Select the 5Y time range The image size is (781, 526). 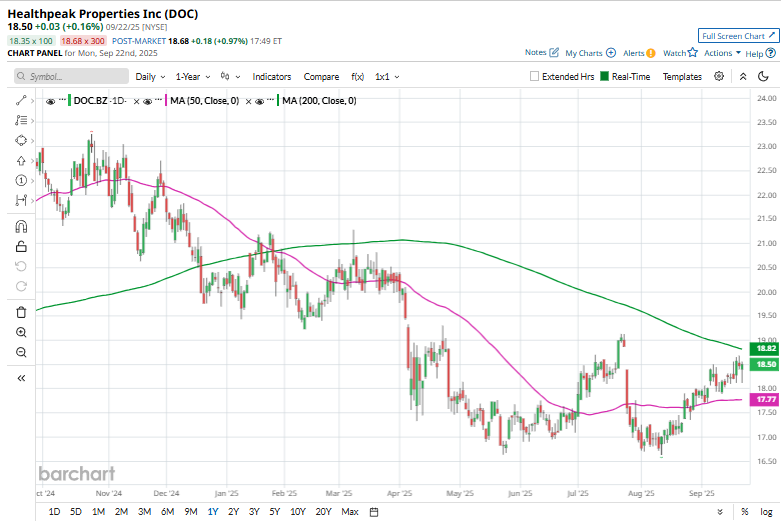276,512
